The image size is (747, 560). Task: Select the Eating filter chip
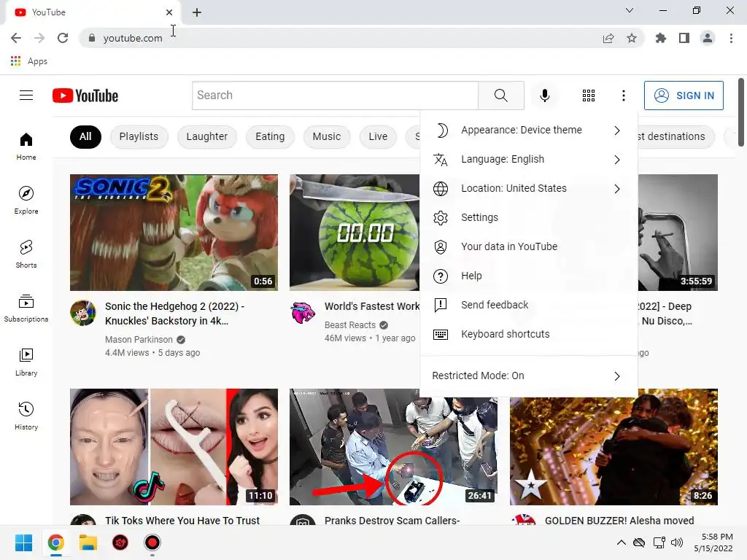[270, 136]
